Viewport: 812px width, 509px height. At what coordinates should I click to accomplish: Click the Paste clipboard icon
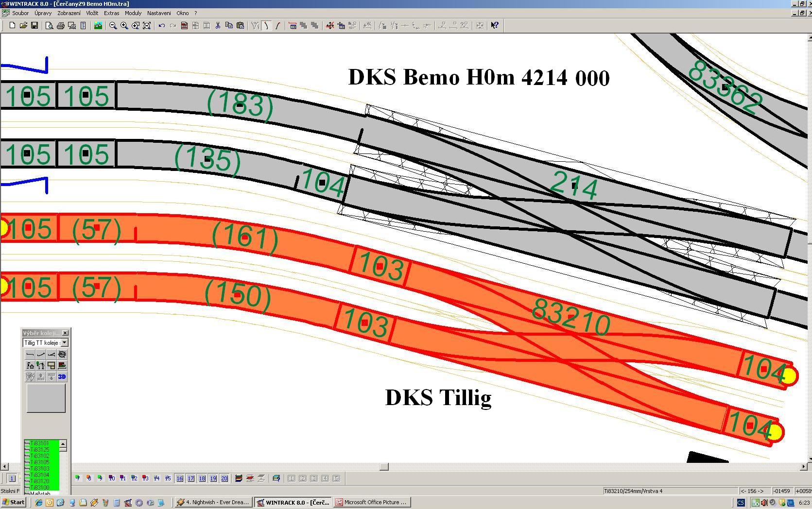click(240, 26)
